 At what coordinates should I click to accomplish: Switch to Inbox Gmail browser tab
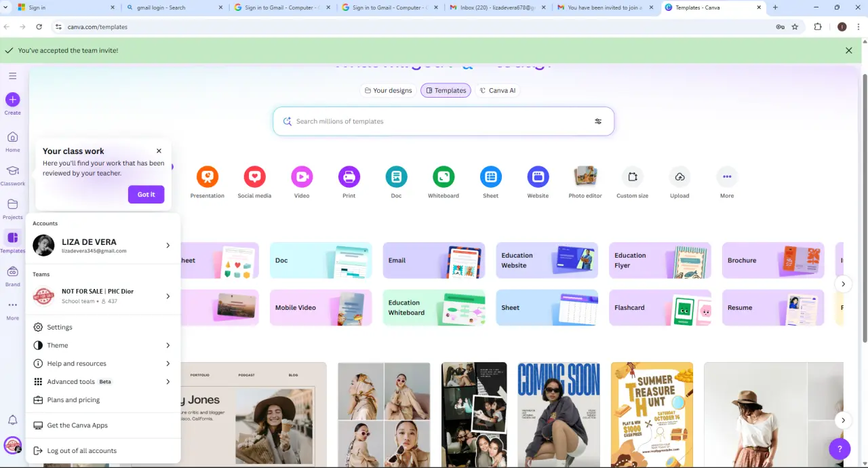(498, 7)
